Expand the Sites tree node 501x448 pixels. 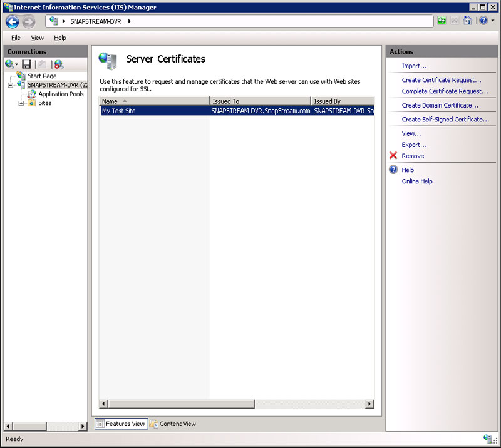pyautogui.click(x=21, y=103)
